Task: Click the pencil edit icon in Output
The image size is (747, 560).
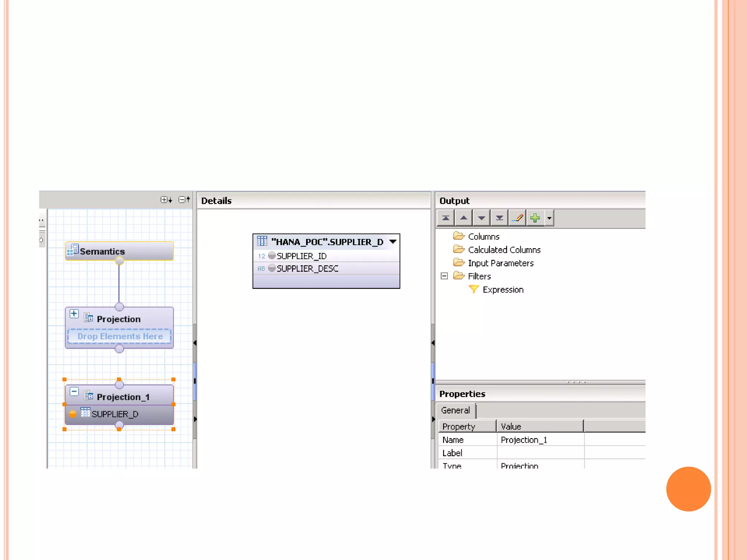Action: (517, 218)
